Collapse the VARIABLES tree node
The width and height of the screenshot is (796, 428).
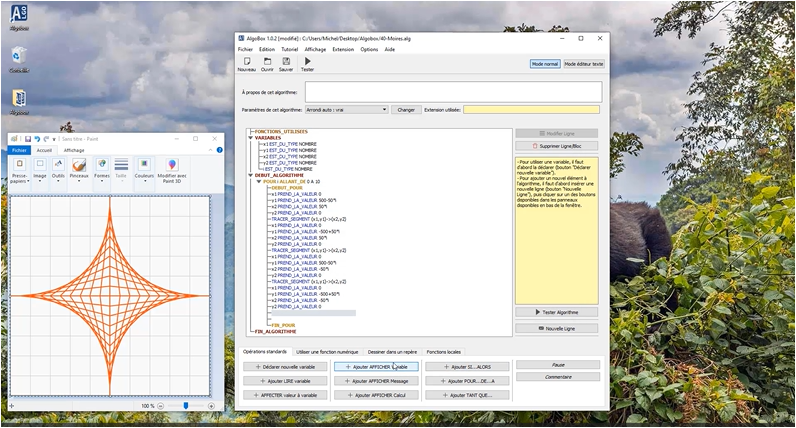(251, 138)
